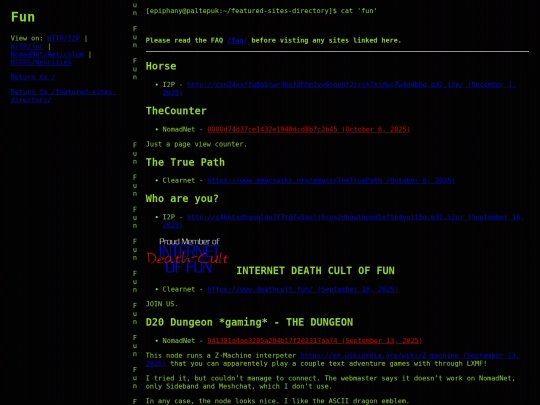Click the 'TheCounter' section heading
Screen dimensions: 540x405
pos(176,111)
